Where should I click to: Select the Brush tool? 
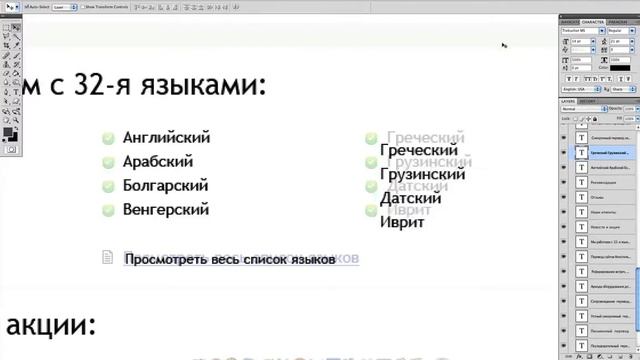pos(16,55)
